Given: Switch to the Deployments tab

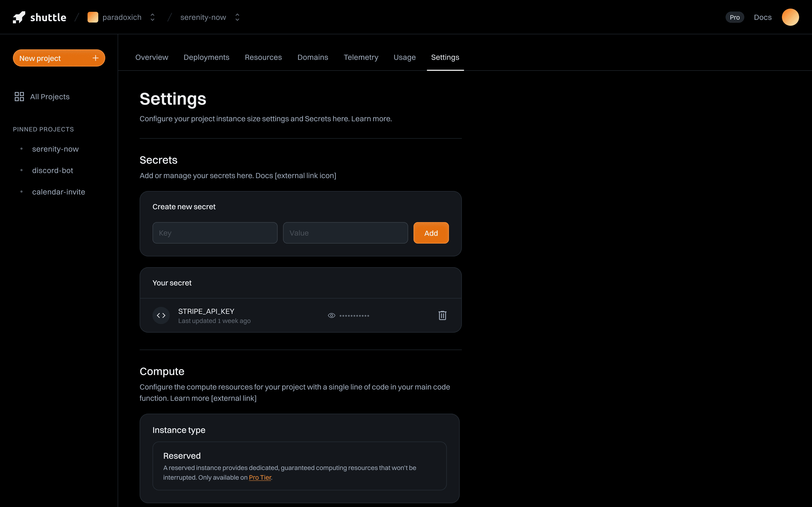Looking at the screenshot, I should [206, 57].
